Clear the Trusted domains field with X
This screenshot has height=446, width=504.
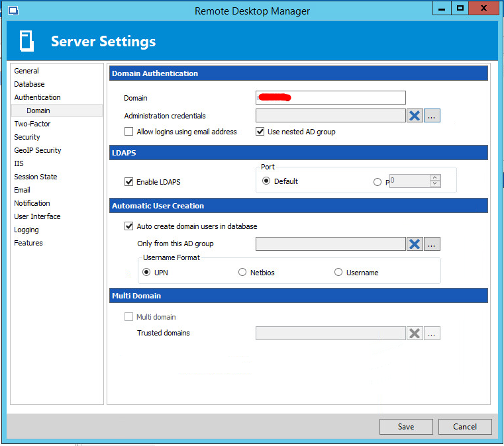415,334
